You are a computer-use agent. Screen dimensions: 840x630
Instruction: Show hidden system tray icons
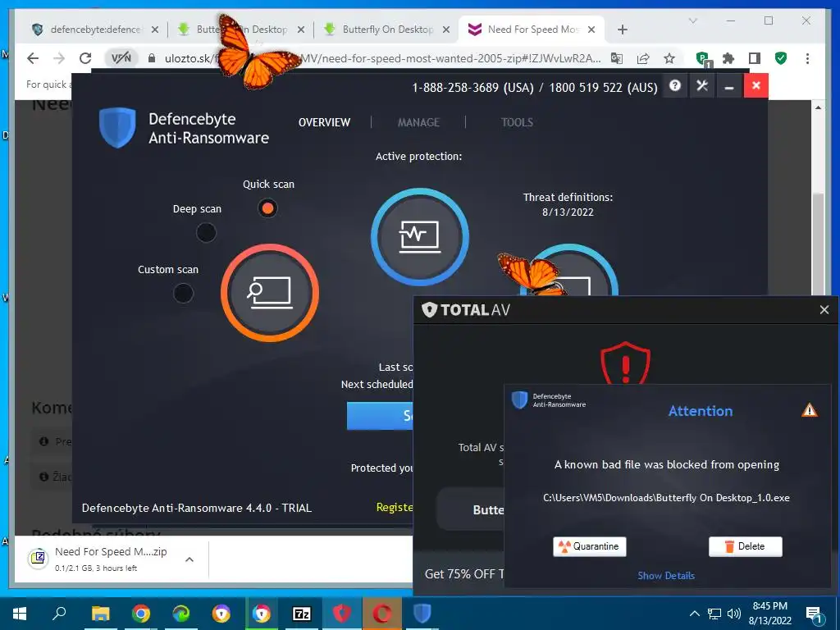(x=694, y=614)
